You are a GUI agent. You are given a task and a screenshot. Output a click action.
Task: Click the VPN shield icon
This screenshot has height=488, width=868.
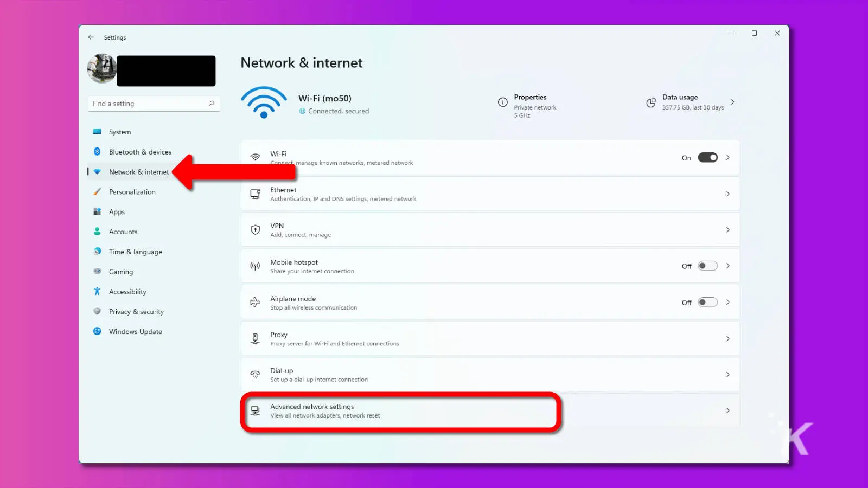[255, 230]
